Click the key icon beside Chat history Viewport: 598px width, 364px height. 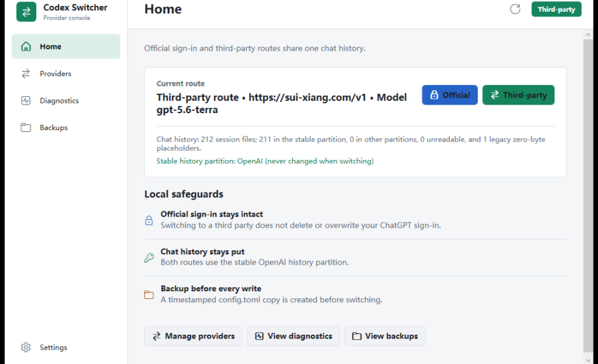point(149,257)
